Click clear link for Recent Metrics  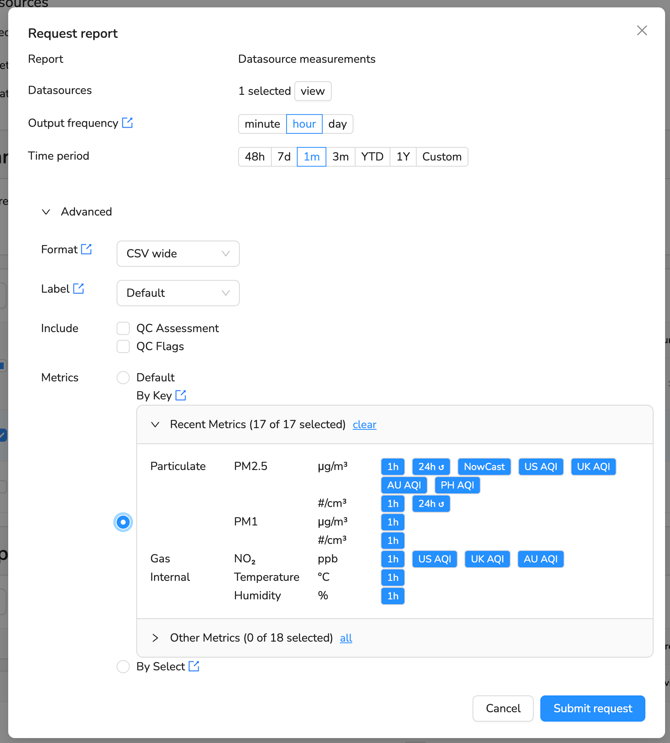click(364, 425)
